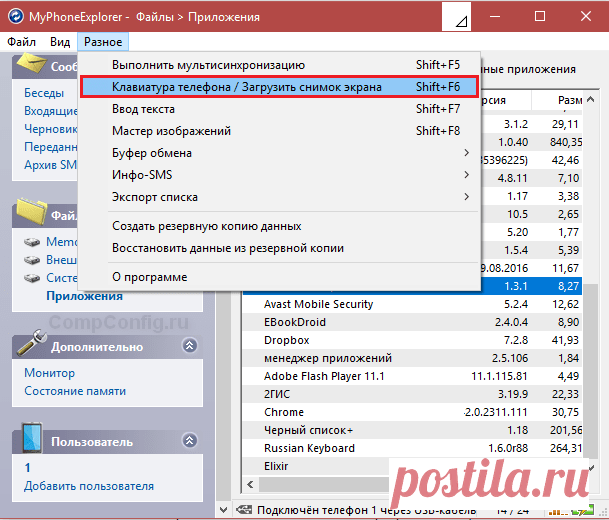Click sidebar scroll down arrow
The height and width of the screenshot is (520, 609).
click(223, 509)
